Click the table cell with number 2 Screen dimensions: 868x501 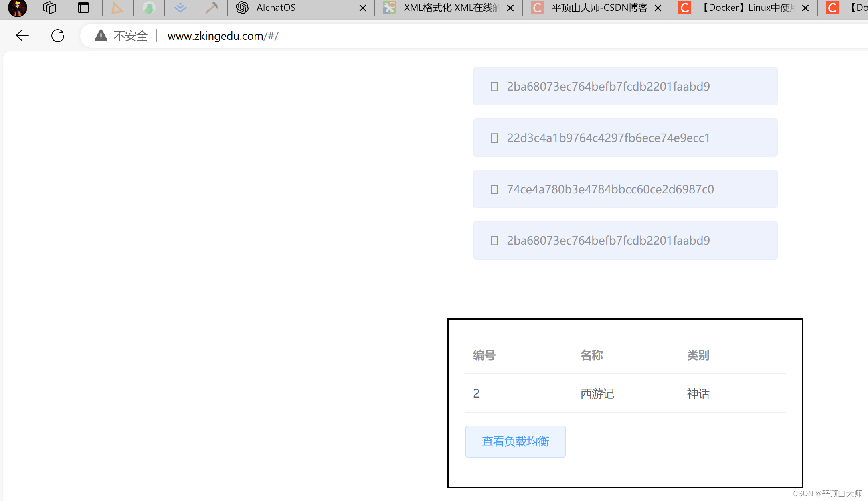coord(476,393)
